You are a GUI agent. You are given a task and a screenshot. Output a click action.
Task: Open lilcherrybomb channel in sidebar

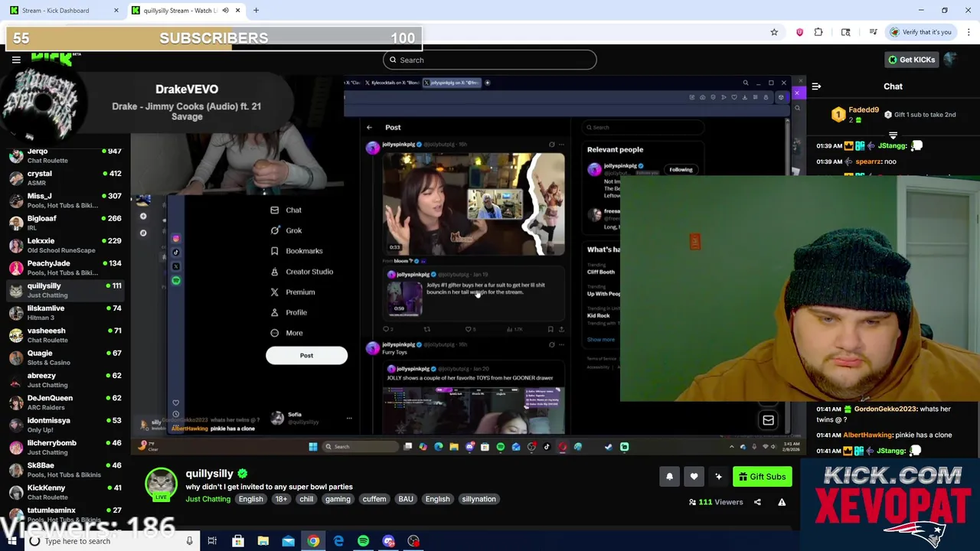coord(65,447)
